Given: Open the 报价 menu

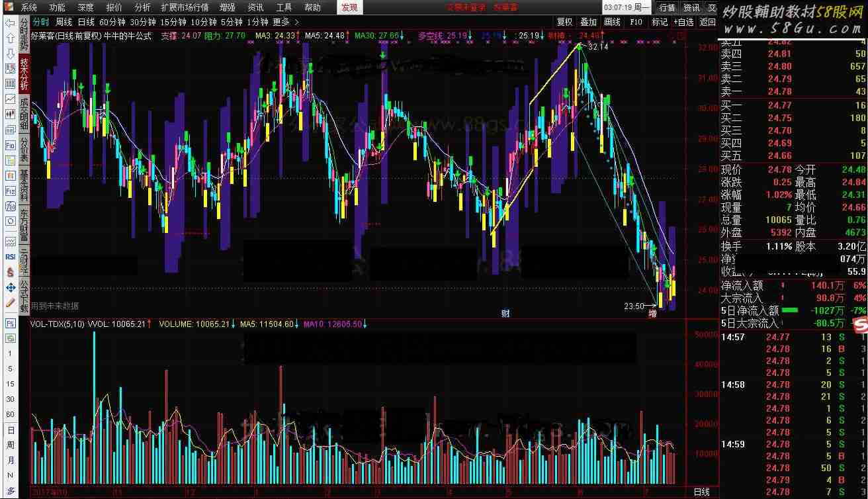Looking at the screenshot, I should [114, 7].
